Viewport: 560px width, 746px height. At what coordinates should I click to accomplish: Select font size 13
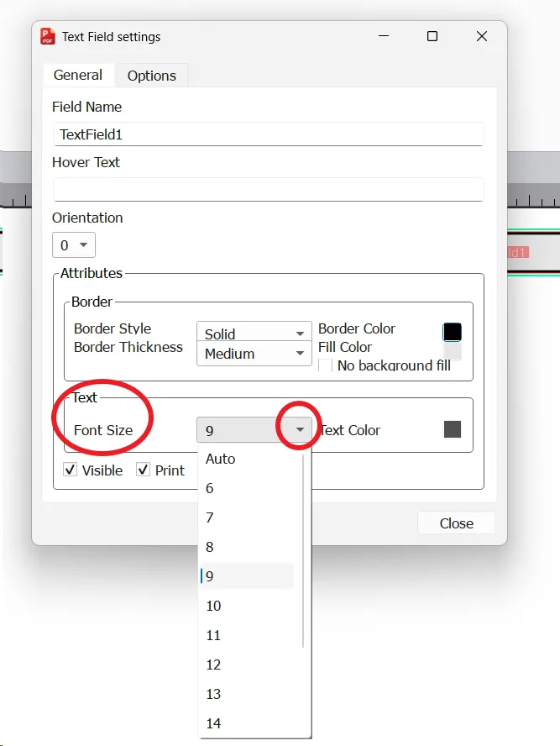[x=247, y=694]
